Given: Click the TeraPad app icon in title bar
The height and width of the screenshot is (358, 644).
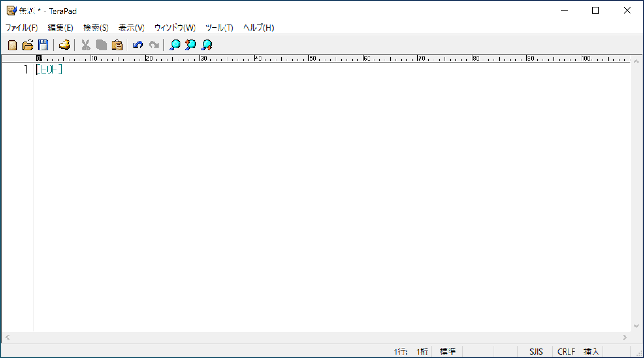Looking at the screenshot, I should coord(11,11).
